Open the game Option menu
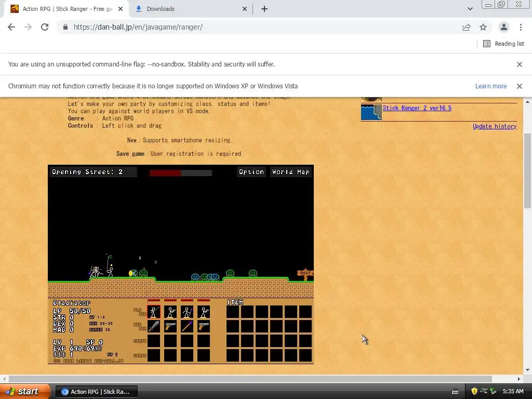The image size is (532, 399). click(251, 171)
